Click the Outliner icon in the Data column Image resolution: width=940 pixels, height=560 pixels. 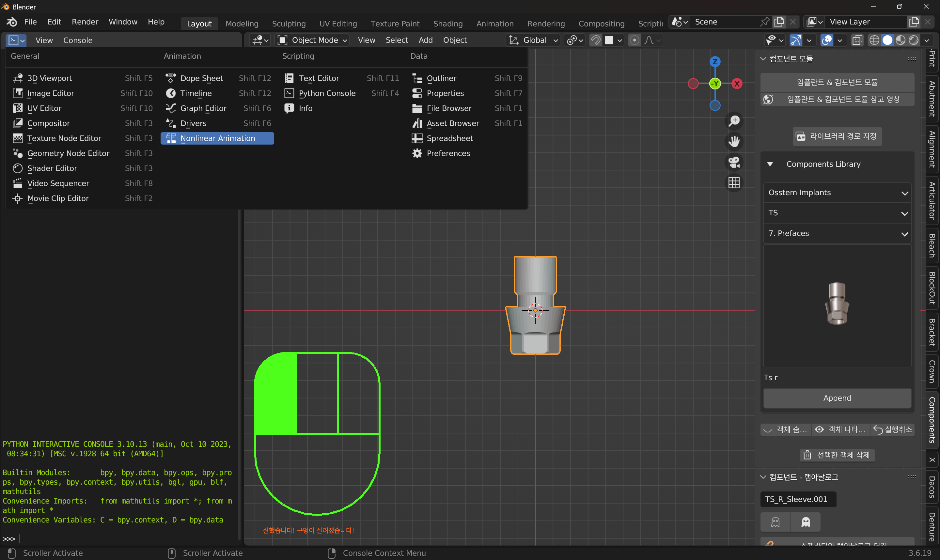pos(417,78)
